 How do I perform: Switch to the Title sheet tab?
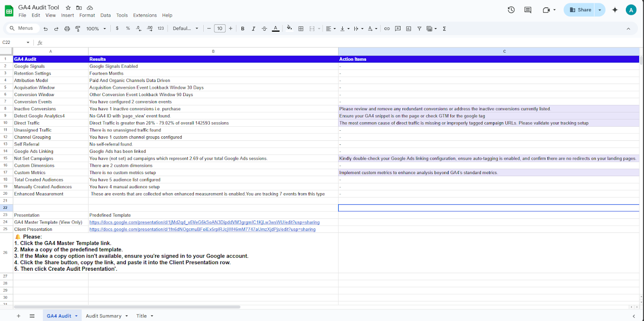[141, 316]
